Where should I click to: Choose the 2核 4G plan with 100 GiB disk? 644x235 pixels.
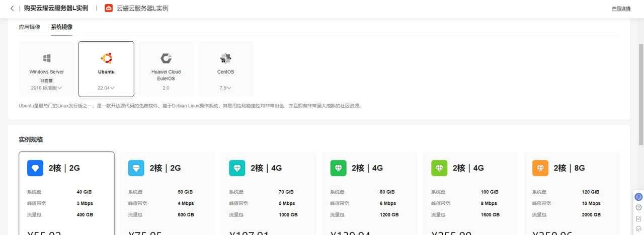point(471,193)
